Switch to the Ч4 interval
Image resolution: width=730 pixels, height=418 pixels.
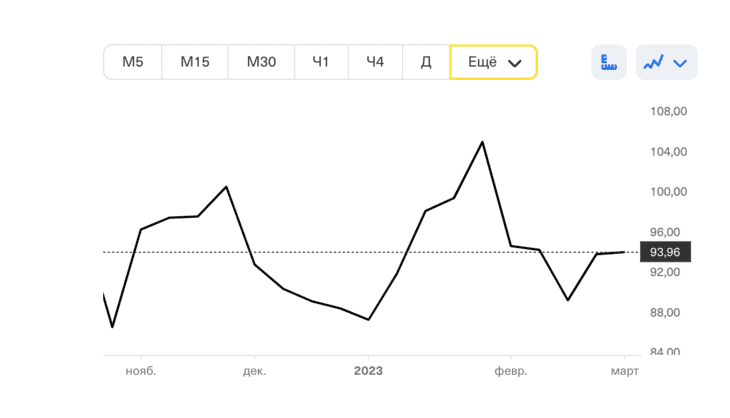375,62
